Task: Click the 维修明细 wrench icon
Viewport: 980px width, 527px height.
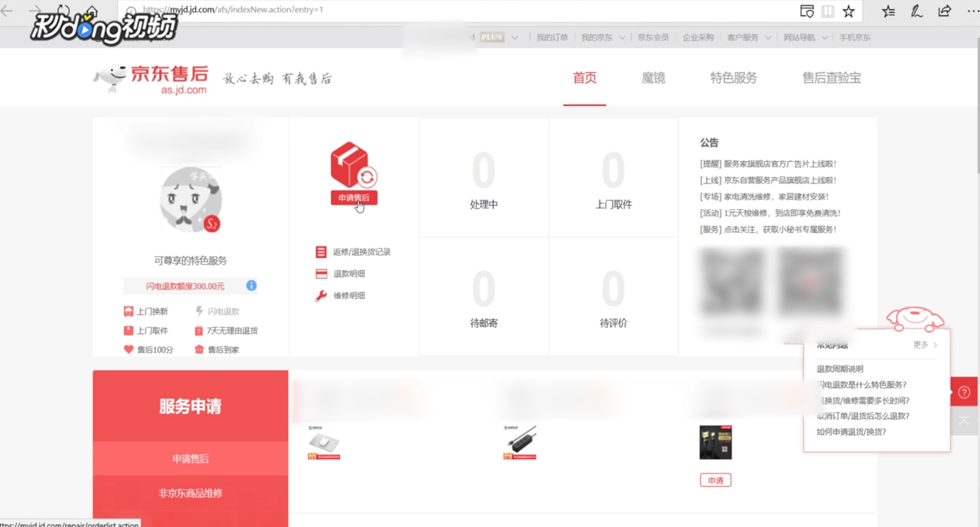Action: [x=321, y=296]
